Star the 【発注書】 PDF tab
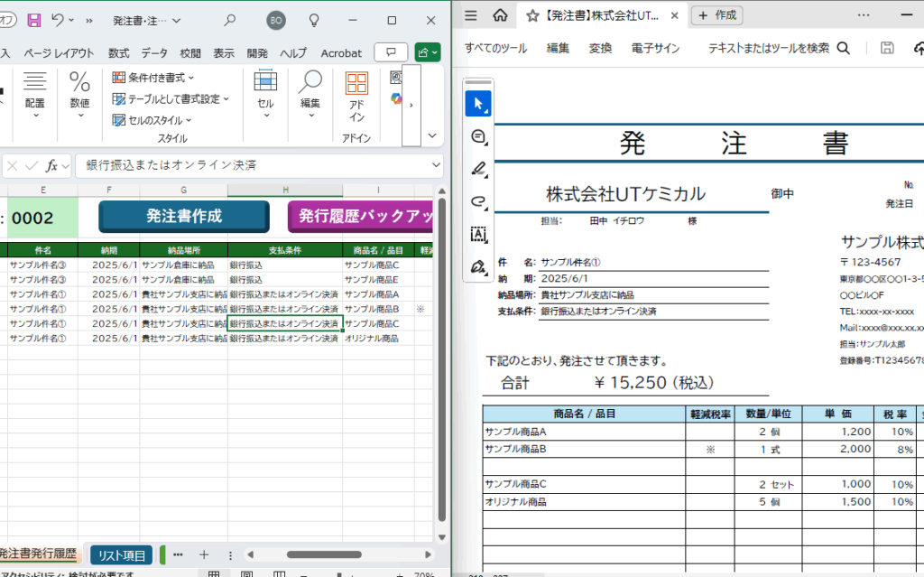Viewport: 924px width, 577px height. click(532, 16)
